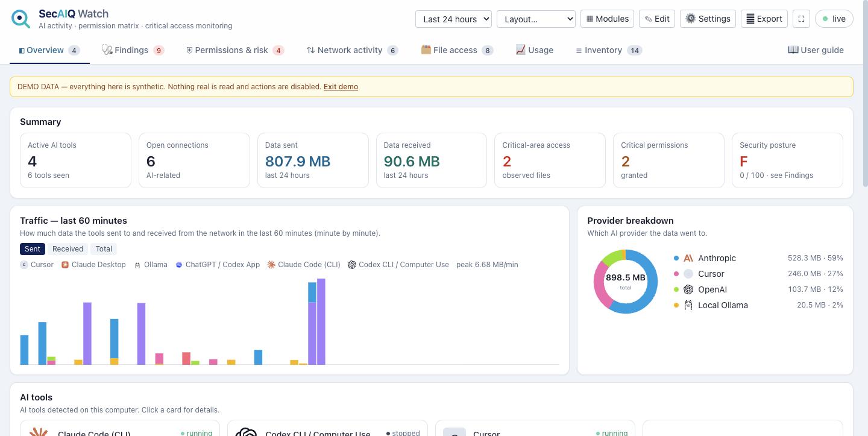This screenshot has height=436, width=868.
Task: Click the Network activity arrows icon
Action: 310,50
